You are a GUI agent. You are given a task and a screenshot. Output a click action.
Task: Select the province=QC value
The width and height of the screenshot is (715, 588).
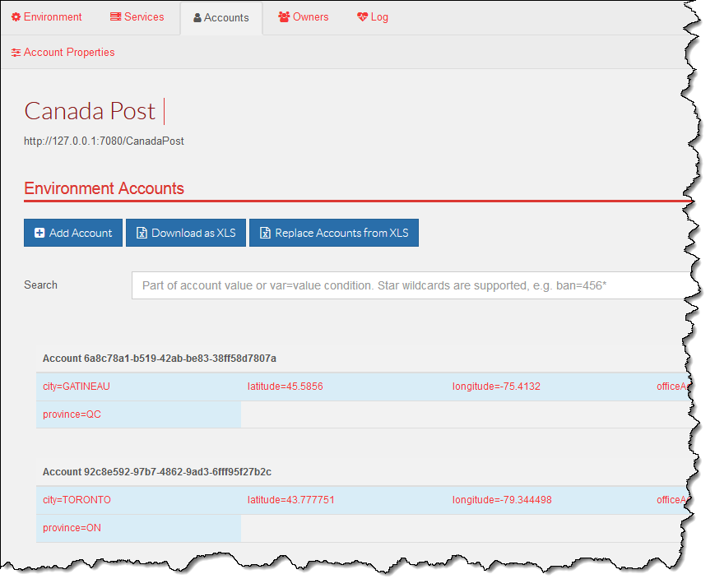[72, 414]
